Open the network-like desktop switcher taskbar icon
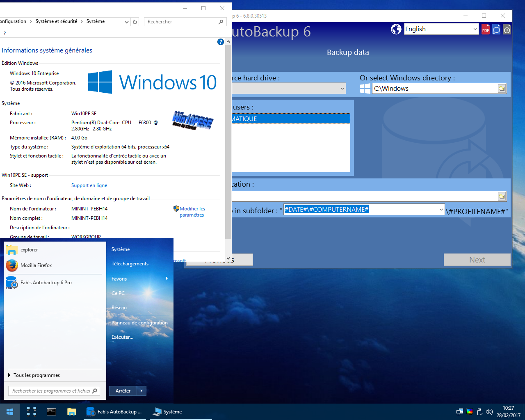Viewport: 525px width, 420px height. coord(32,412)
